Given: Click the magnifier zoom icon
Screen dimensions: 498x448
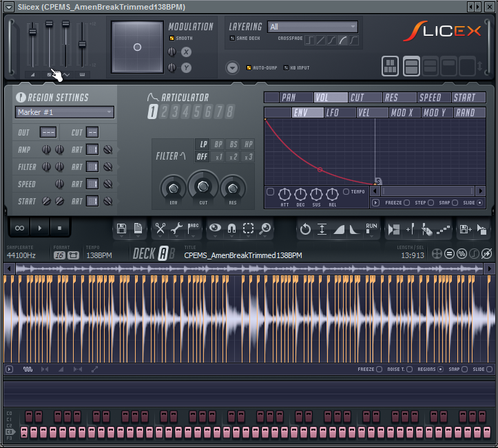Looking at the screenshot, I should (264, 228).
